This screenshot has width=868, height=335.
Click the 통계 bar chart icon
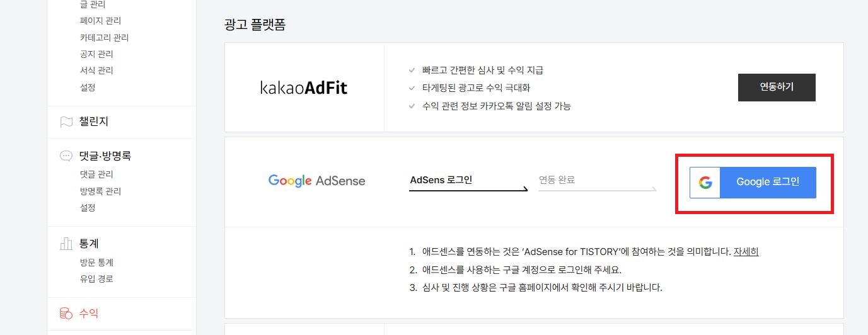pyautogui.click(x=66, y=244)
